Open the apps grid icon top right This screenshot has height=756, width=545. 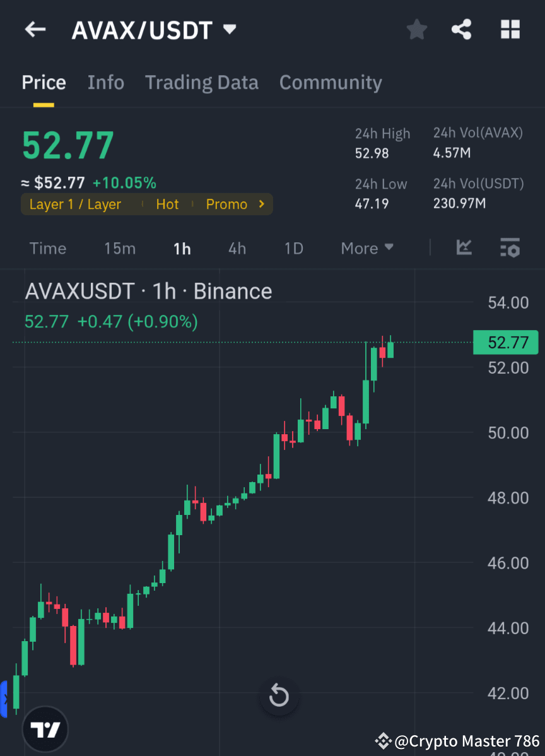[510, 29]
